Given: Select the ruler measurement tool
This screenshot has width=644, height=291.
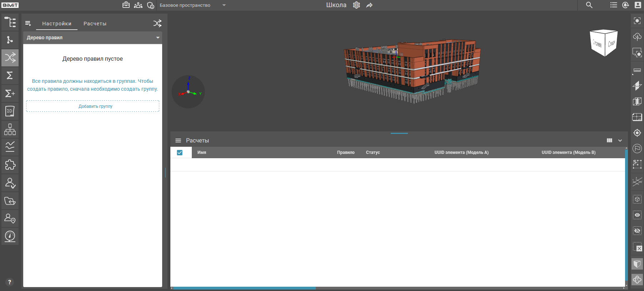Looking at the screenshot, I should tap(637, 70).
